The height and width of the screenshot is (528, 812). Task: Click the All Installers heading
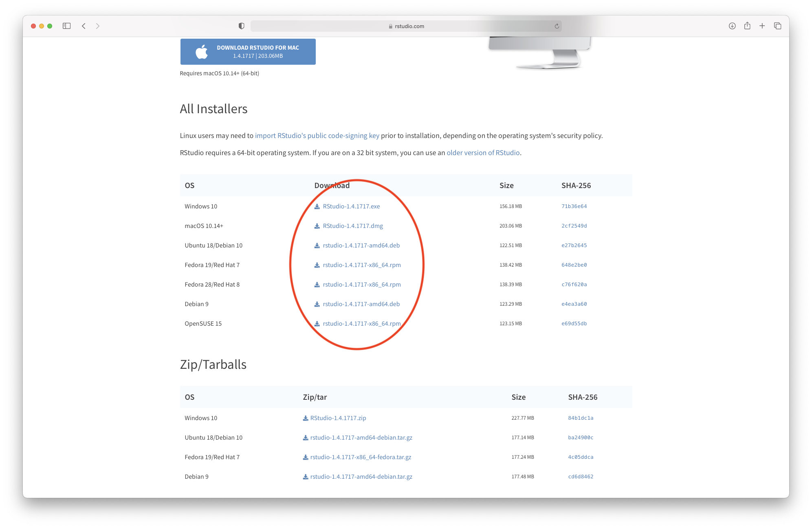[x=213, y=109]
